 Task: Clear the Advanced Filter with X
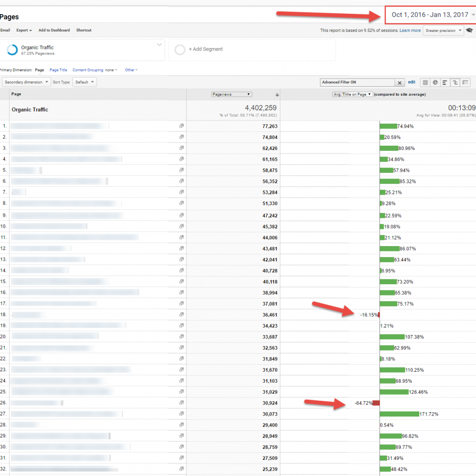point(399,82)
